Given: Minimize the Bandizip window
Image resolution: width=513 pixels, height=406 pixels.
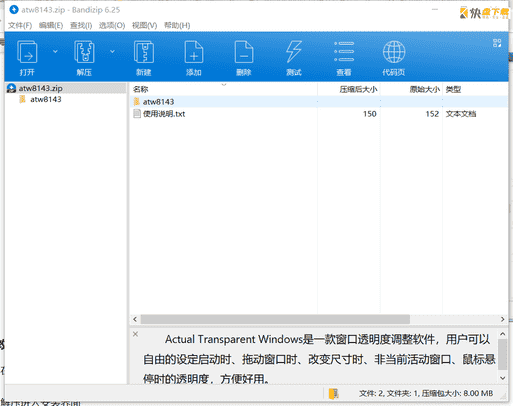Looking at the screenshot, I should [x=435, y=10].
